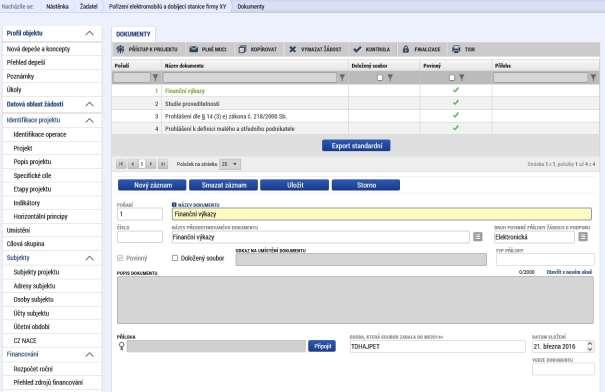Click Dokumenty breadcrumb item

251,7
